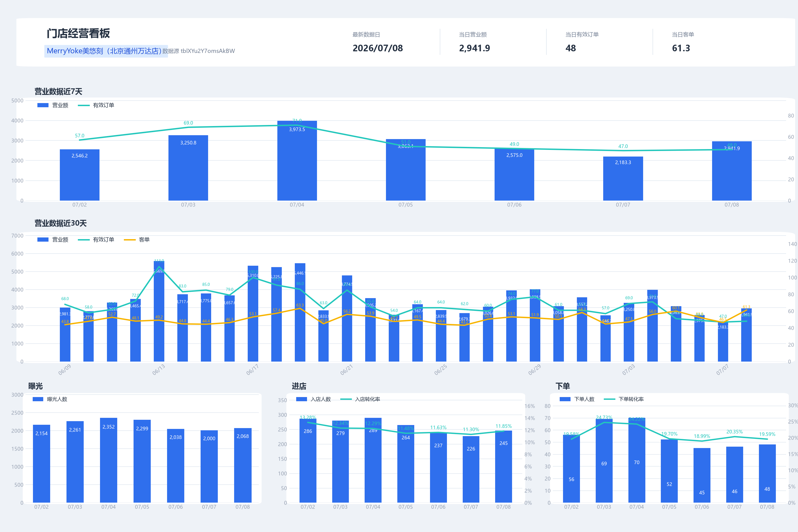Toggle 客单 legend in 30-day chart

[137, 239]
